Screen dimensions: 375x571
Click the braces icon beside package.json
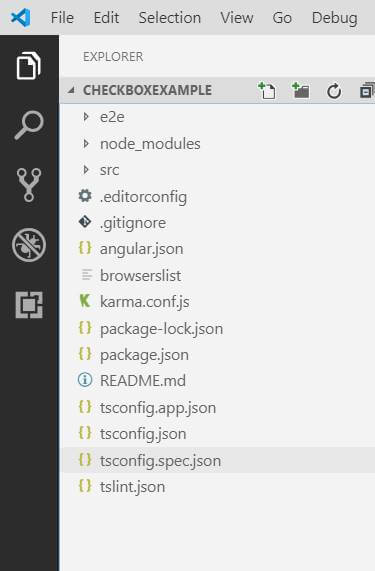click(x=85, y=354)
